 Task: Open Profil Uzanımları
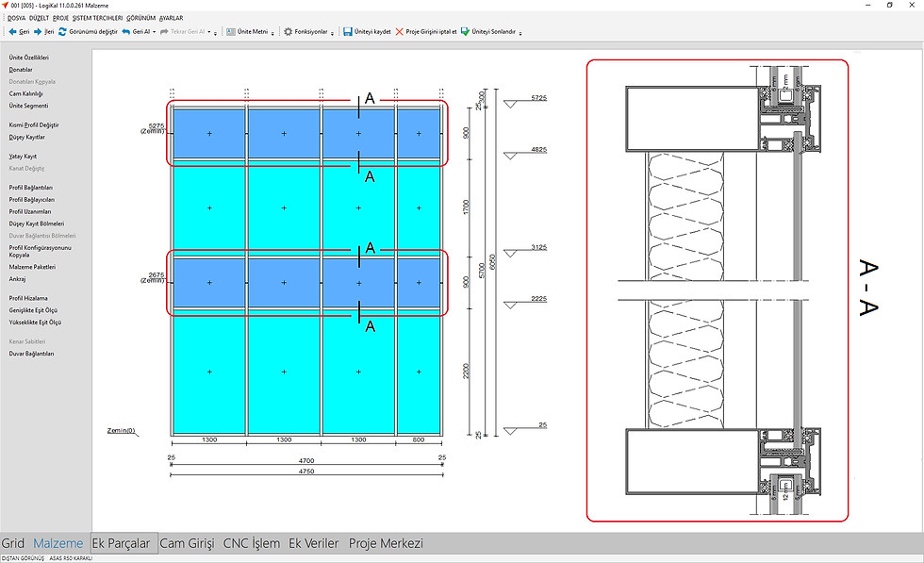(30, 211)
